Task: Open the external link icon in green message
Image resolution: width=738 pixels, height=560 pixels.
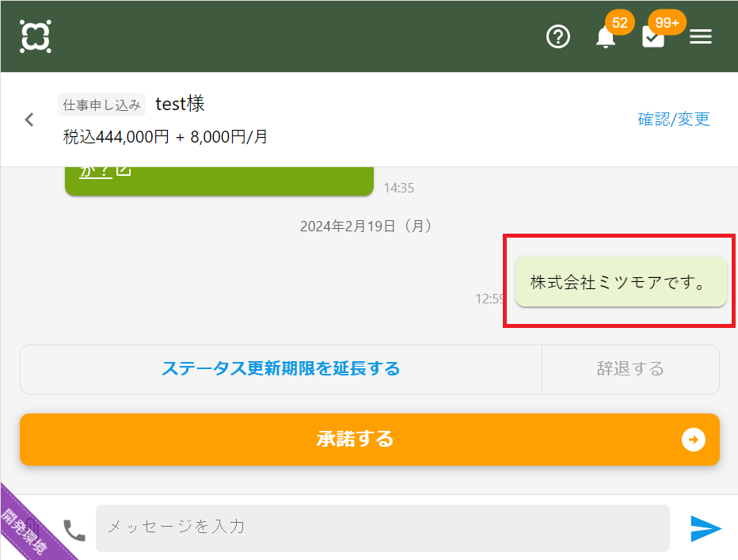Action: pos(124,170)
